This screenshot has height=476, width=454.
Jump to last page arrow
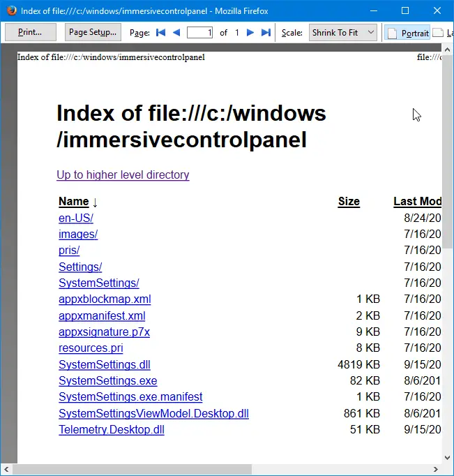click(x=266, y=33)
